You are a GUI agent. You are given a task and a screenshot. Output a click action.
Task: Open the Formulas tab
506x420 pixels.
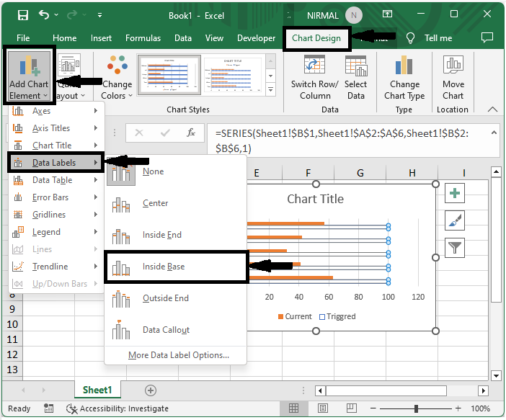pyautogui.click(x=143, y=38)
